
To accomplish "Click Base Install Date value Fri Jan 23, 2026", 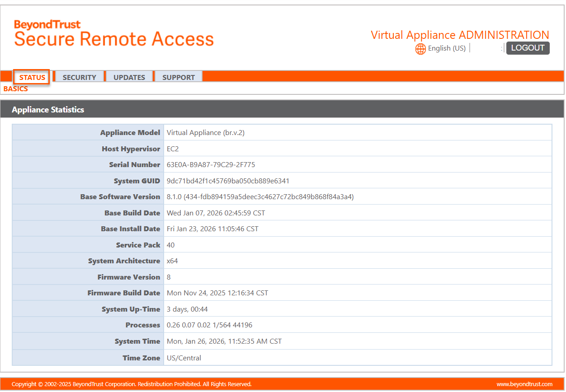I will 212,229.
